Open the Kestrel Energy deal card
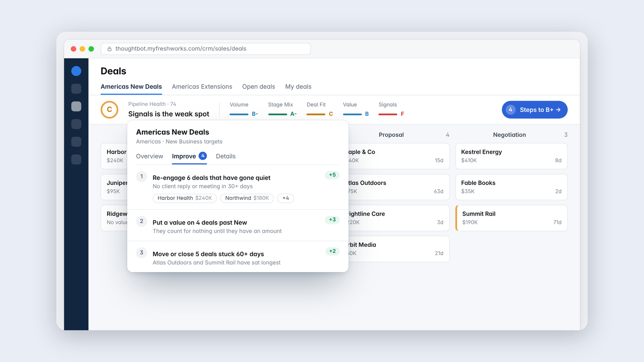 coord(511,156)
